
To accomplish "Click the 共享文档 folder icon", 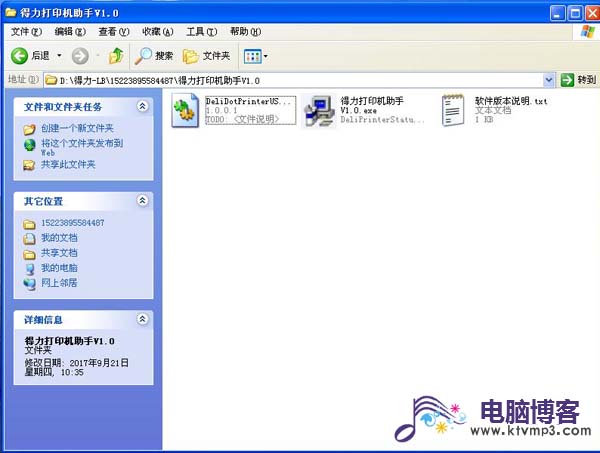I will point(29,254).
